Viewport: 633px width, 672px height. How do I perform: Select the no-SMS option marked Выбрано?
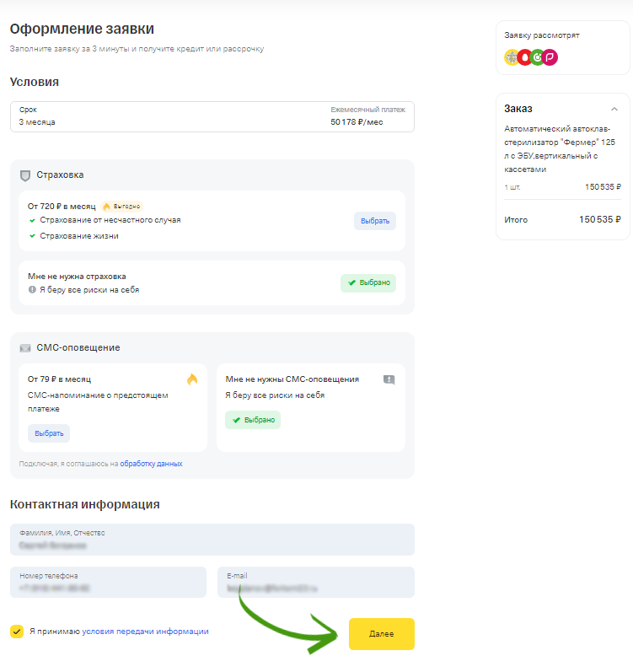click(x=253, y=420)
